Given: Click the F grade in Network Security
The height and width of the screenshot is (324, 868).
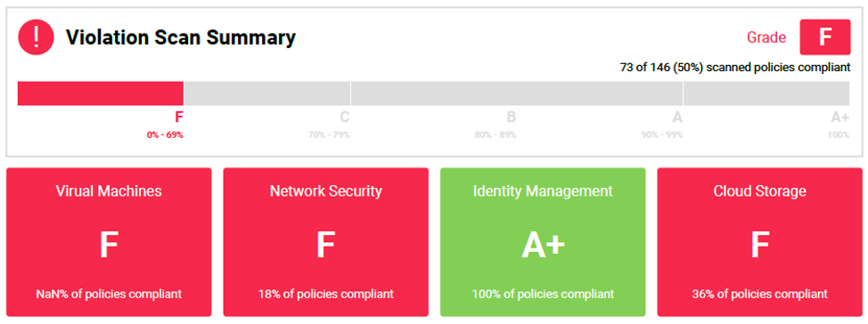Looking at the screenshot, I should (x=325, y=245).
